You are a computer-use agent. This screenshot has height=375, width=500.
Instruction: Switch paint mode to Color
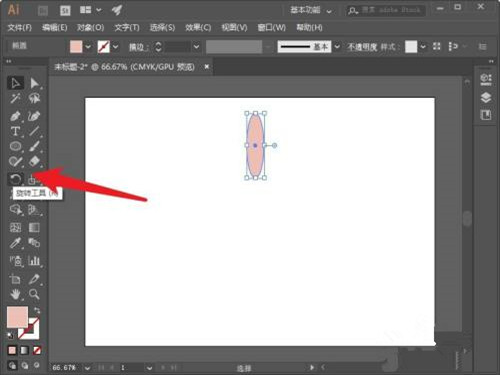pyautogui.click(x=12, y=350)
